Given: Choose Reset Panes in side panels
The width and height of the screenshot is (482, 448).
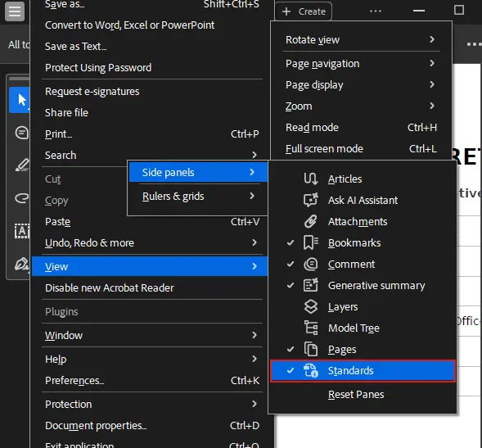Looking at the screenshot, I should point(356,395).
